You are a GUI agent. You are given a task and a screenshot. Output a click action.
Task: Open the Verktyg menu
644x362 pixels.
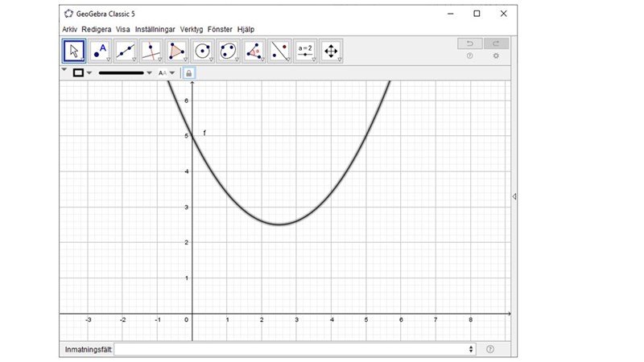pos(192,29)
